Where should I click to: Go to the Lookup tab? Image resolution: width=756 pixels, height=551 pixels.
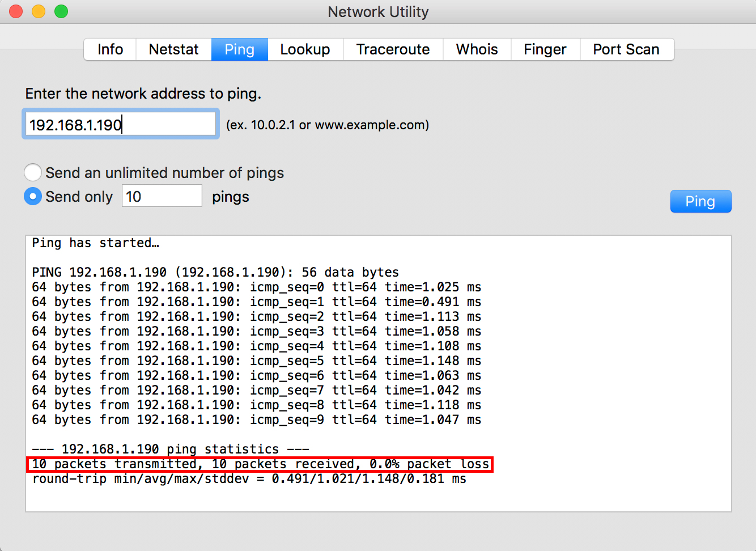(305, 49)
